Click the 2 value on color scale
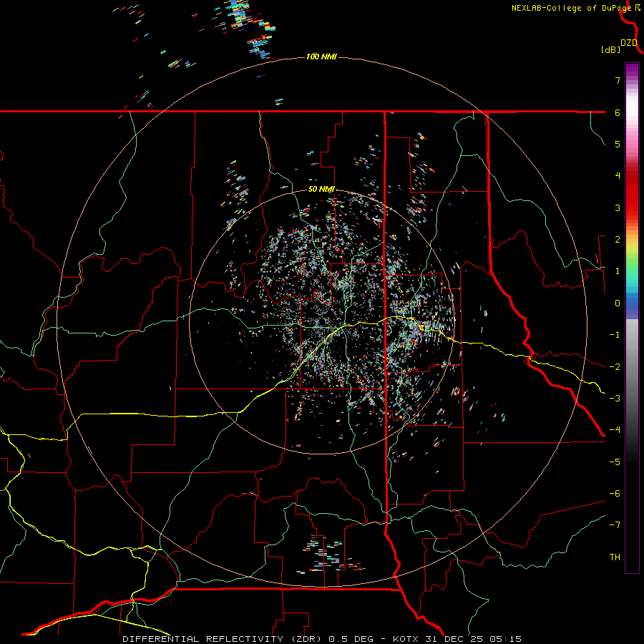The width and height of the screenshot is (644, 644). point(618,240)
